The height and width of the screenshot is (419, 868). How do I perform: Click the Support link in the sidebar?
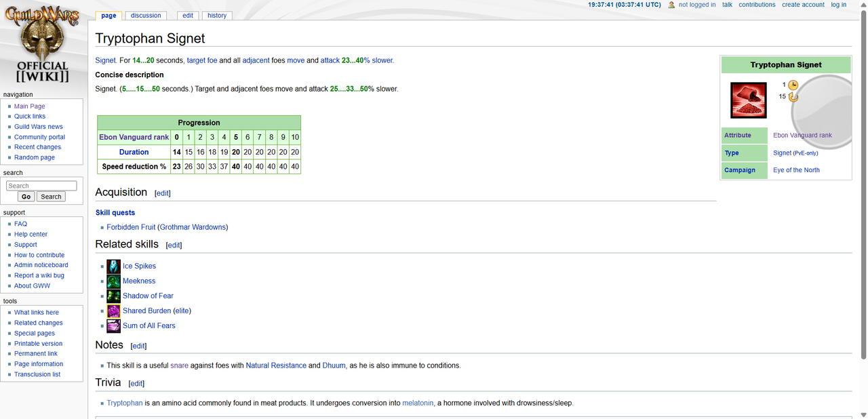26,245
